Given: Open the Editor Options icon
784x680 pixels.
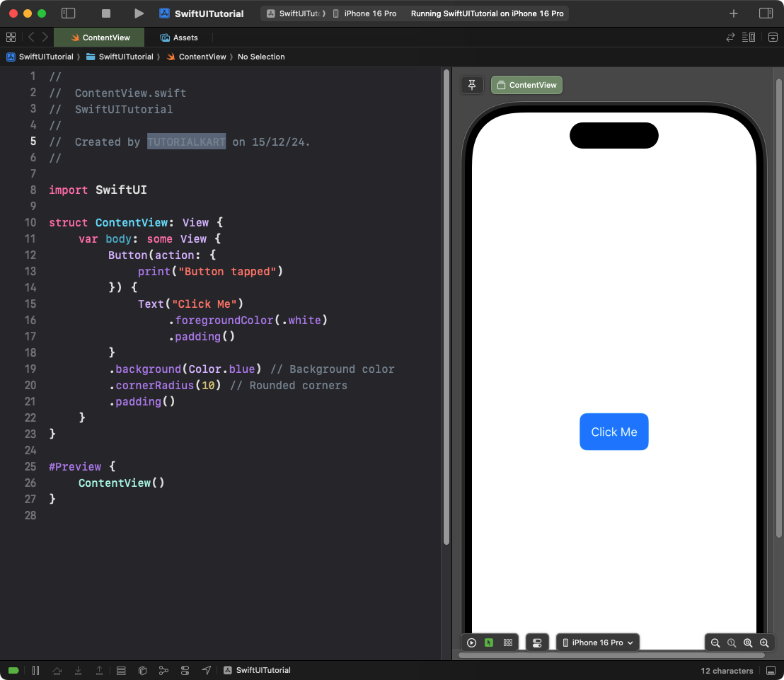Looking at the screenshot, I should (x=749, y=38).
